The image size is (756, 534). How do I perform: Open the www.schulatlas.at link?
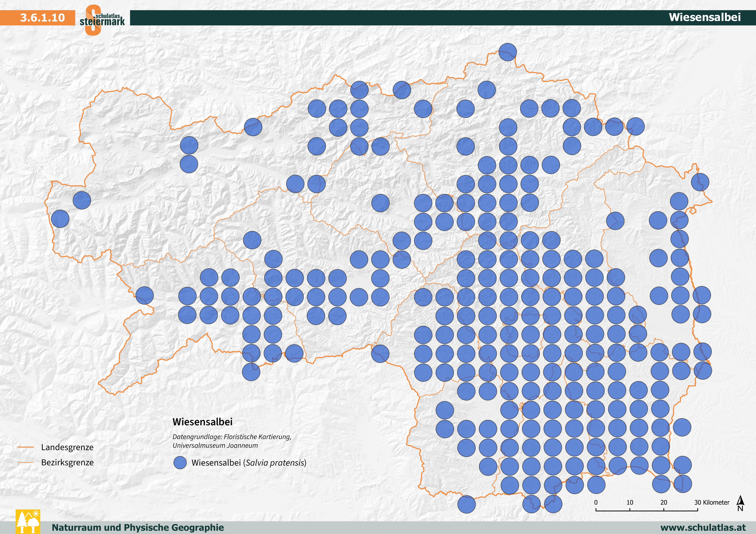pos(703,527)
